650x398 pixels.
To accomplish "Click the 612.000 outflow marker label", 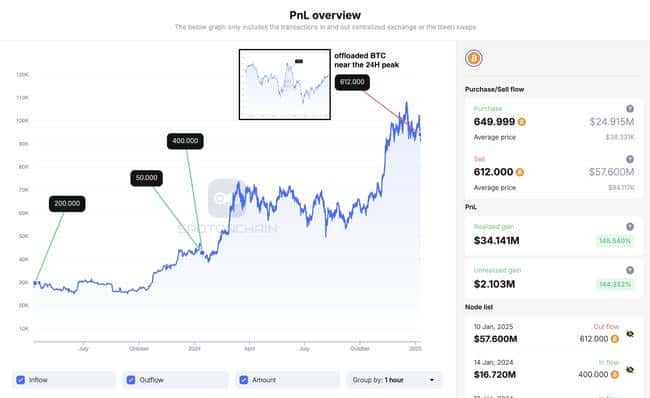I will tap(352, 82).
